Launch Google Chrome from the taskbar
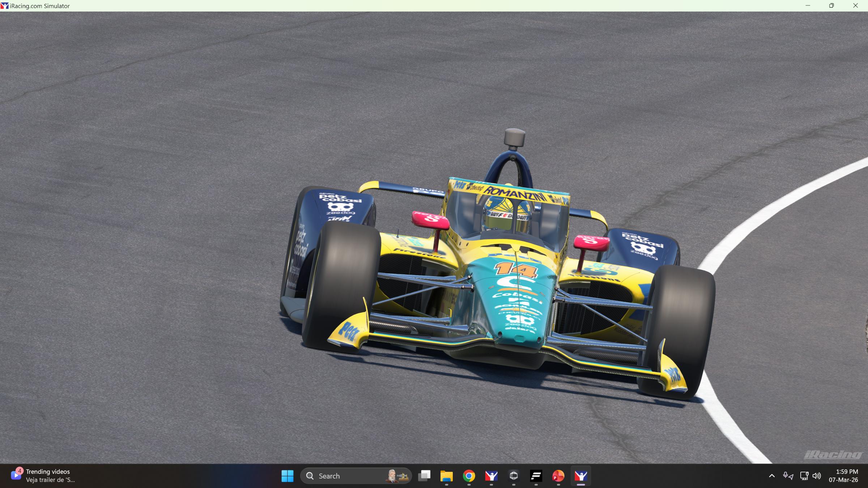Image resolution: width=868 pixels, height=488 pixels. tap(469, 476)
